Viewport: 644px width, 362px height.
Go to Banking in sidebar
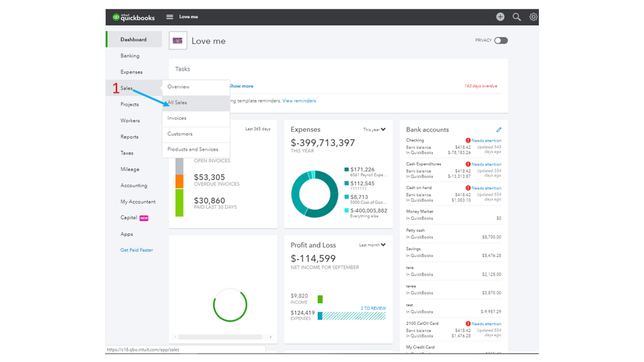click(x=130, y=56)
